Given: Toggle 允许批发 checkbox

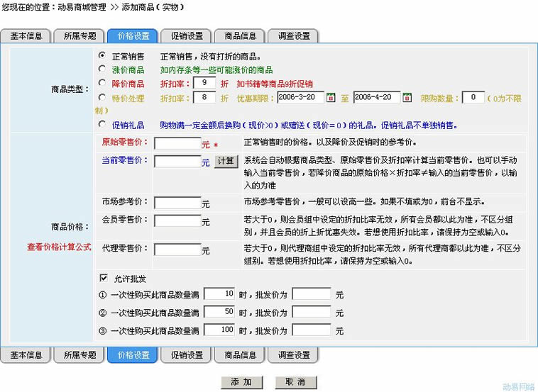Looking at the screenshot, I should pyautogui.click(x=104, y=278).
